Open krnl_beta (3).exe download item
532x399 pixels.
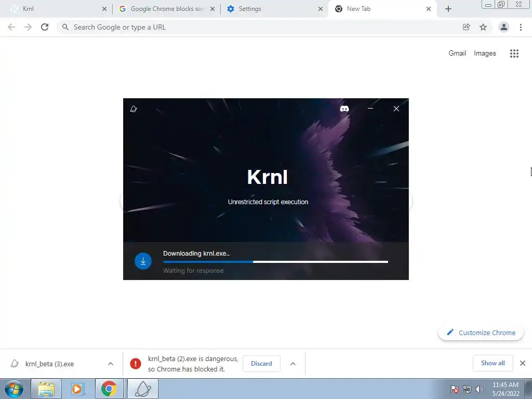(49, 364)
